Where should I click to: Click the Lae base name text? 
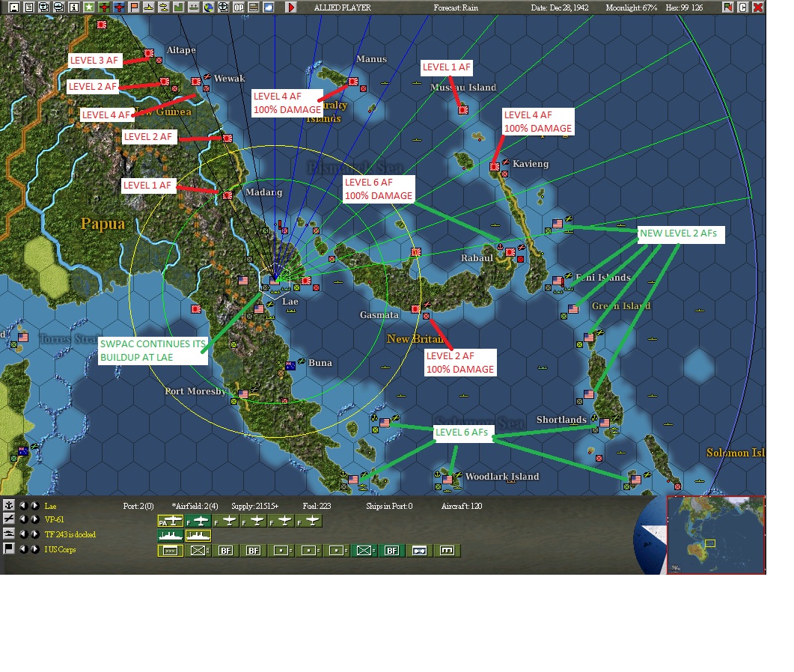(51, 506)
